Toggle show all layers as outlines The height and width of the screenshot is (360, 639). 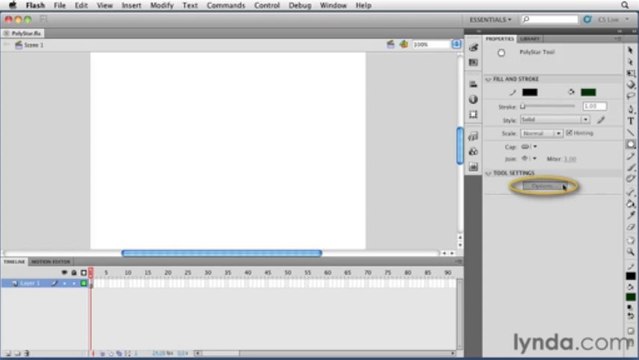pyautogui.click(x=84, y=272)
